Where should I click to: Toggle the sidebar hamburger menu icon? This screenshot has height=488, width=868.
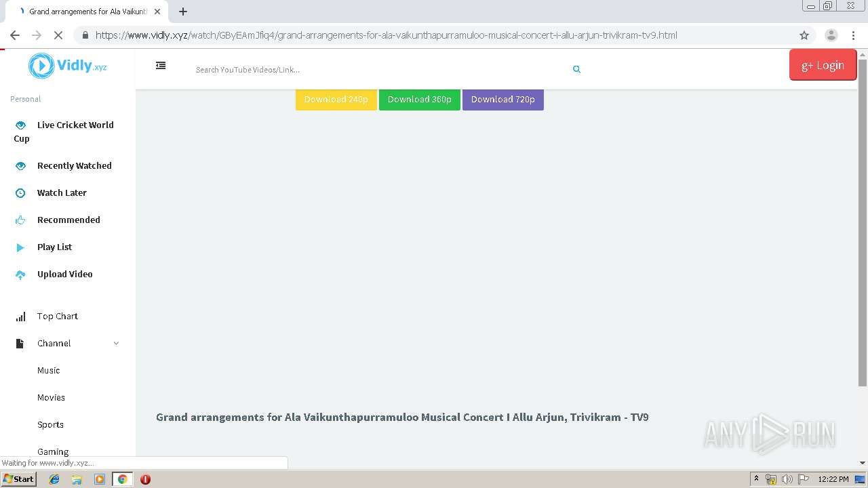[x=161, y=66]
